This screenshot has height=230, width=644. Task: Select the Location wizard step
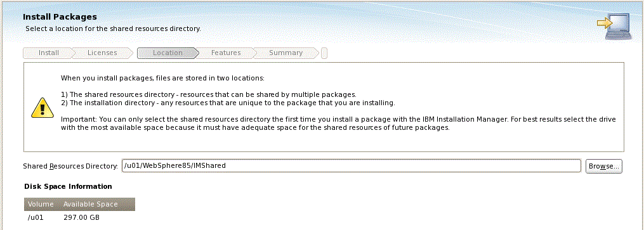click(x=168, y=53)
